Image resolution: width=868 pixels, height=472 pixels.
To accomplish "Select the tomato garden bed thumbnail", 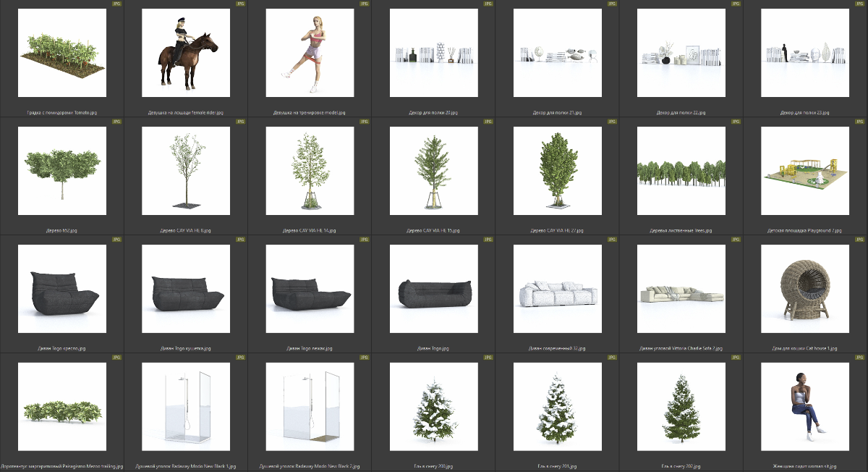I will pyautogui.click(x=62, y=55).
